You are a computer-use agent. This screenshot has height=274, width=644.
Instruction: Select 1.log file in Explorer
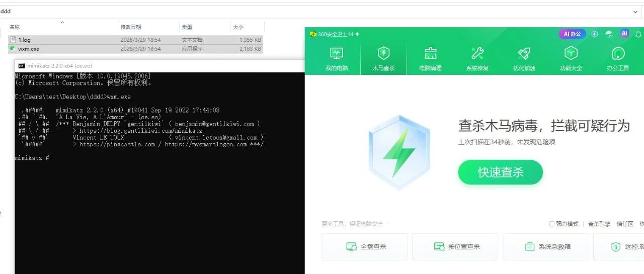[136, 40]
